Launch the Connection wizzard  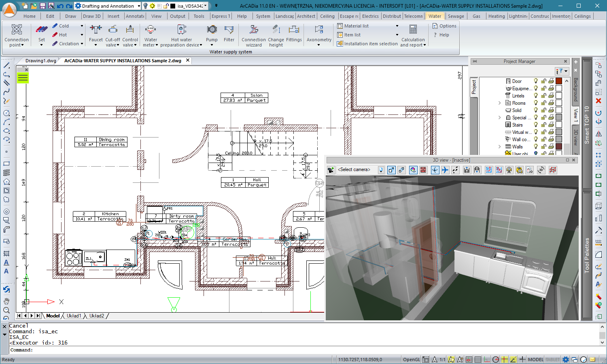tap(254, 36)
